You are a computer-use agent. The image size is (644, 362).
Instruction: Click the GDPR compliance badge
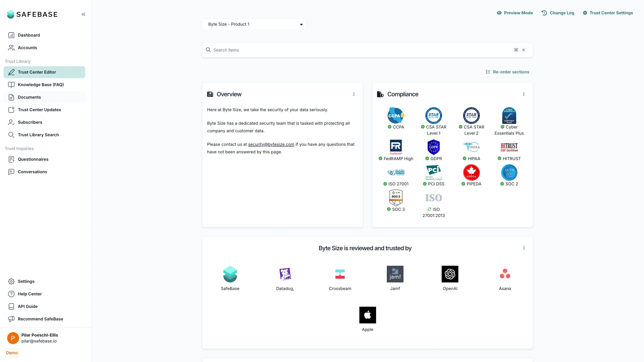click(x=434, y=147)
